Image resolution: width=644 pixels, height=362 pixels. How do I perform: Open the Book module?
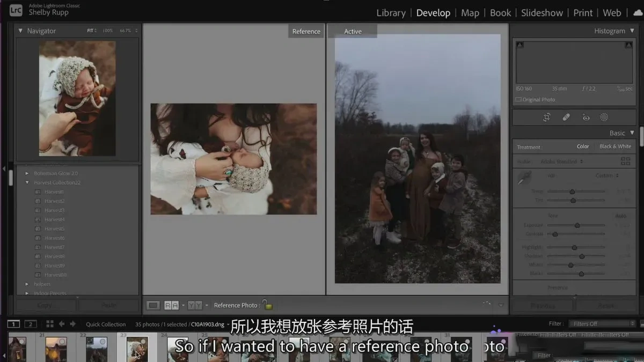[501, 13]
